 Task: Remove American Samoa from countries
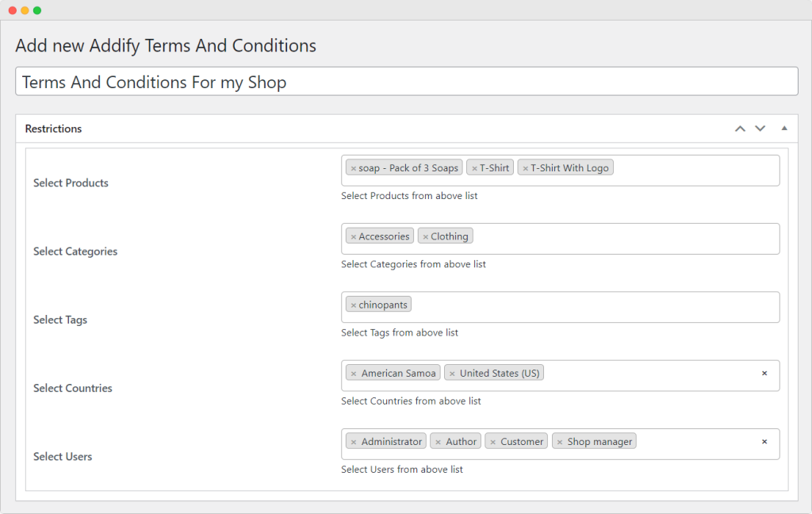[x=354, y=374]
